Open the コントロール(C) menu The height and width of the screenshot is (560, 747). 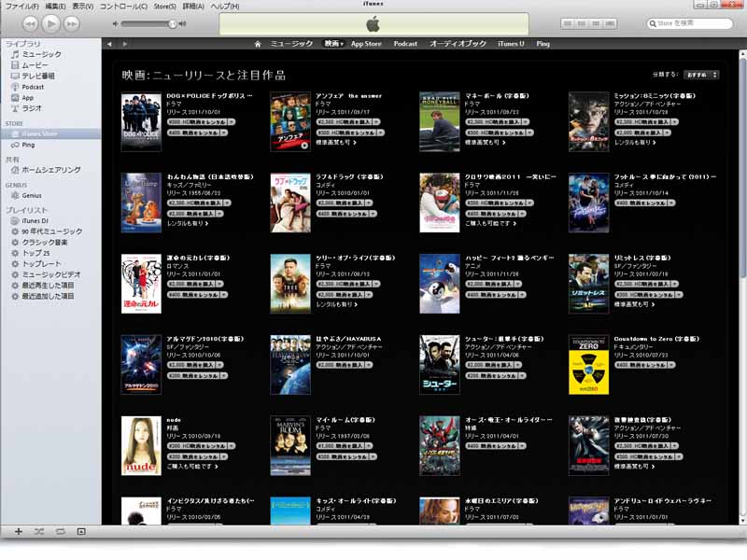123,7
